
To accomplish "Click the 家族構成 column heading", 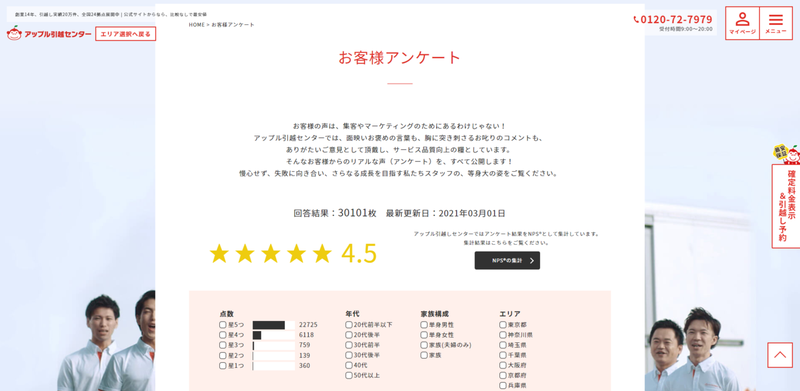I will pos(435,313).
